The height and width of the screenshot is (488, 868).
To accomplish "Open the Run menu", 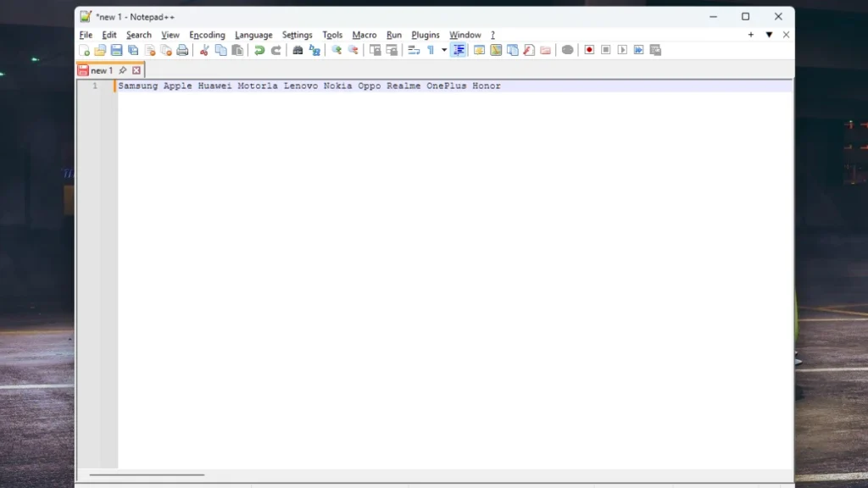I will tap(394, 35).
